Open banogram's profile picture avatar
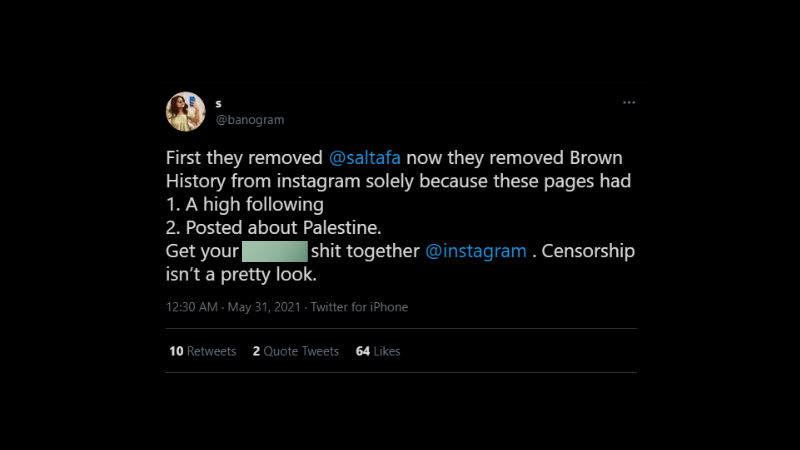Screen dimensions: 800x450 (x=186, y=112)
